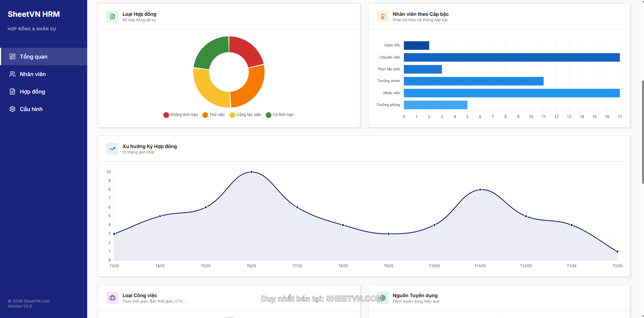Toggle Có thời hạn legend entry
This screenshot has height=318, width=644.
point(280,115)
